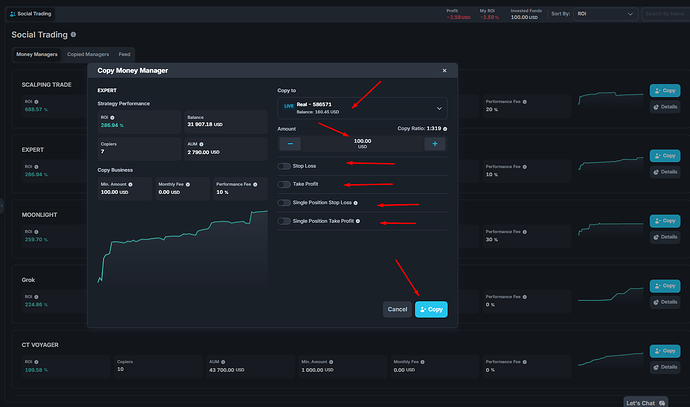
Task: Click Single Position Take Profit info icon
Action: pos(358,221)
